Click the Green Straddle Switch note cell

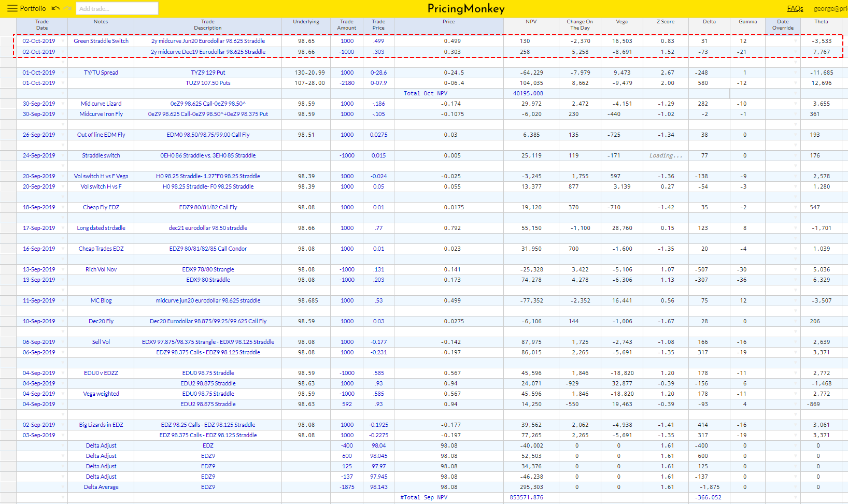pyautogui.click(x=101, y=41)
